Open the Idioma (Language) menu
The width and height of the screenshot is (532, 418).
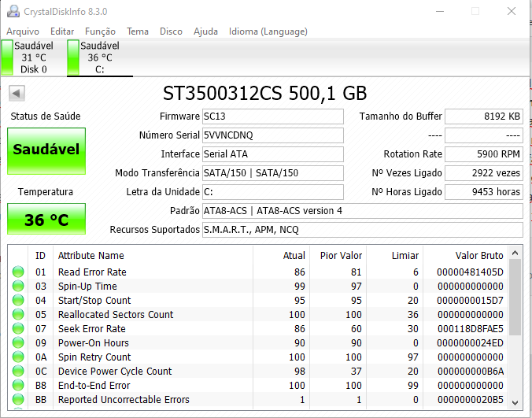(268, 31)
